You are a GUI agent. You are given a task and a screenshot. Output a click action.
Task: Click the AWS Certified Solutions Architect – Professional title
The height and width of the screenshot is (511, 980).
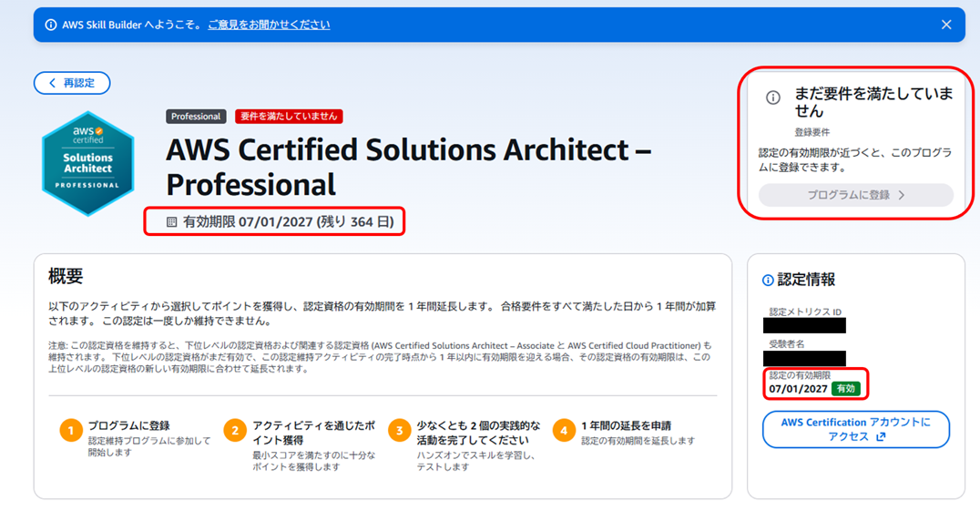click(409, 168)
